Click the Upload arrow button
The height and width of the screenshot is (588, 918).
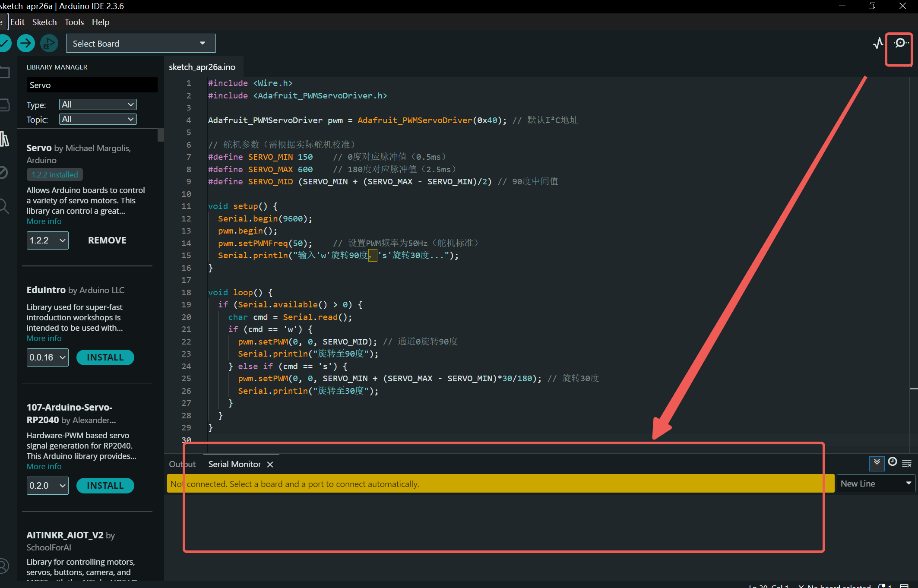[26, 43]
